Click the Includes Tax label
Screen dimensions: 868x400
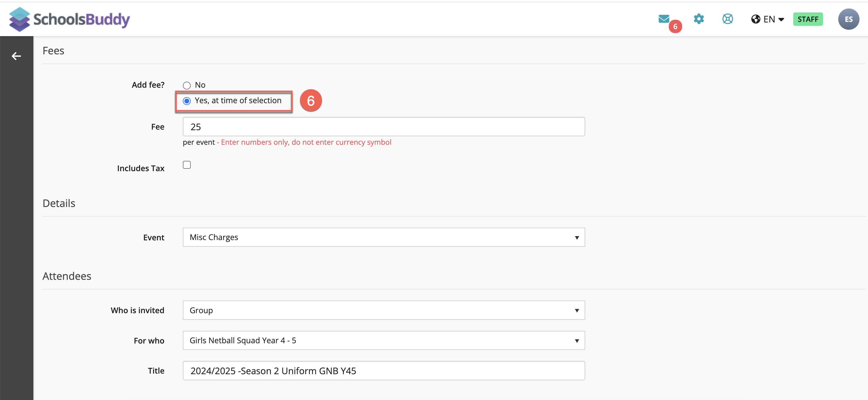[141, 168]
